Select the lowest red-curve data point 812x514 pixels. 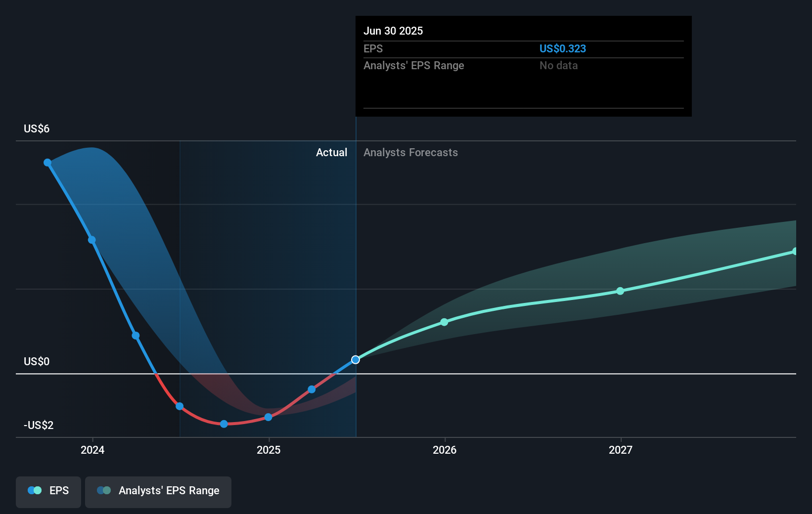tap(224, 424)
